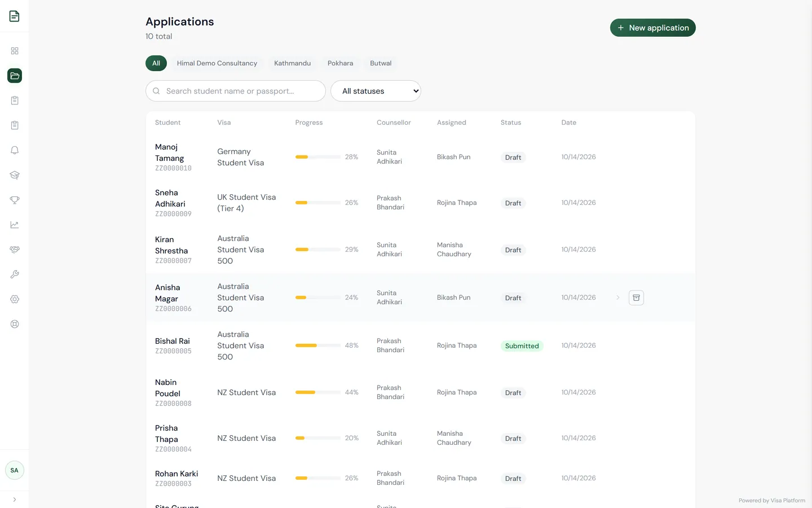
Task: Create a New application
Action: tap(653, 28)
